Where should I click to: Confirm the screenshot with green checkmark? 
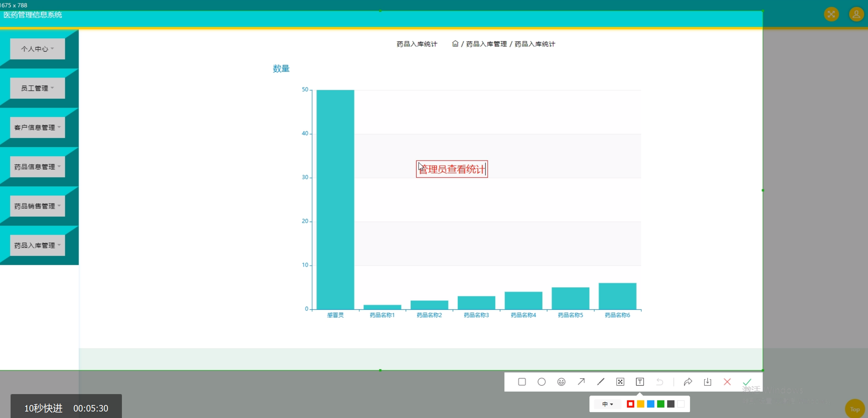[747, 382]
